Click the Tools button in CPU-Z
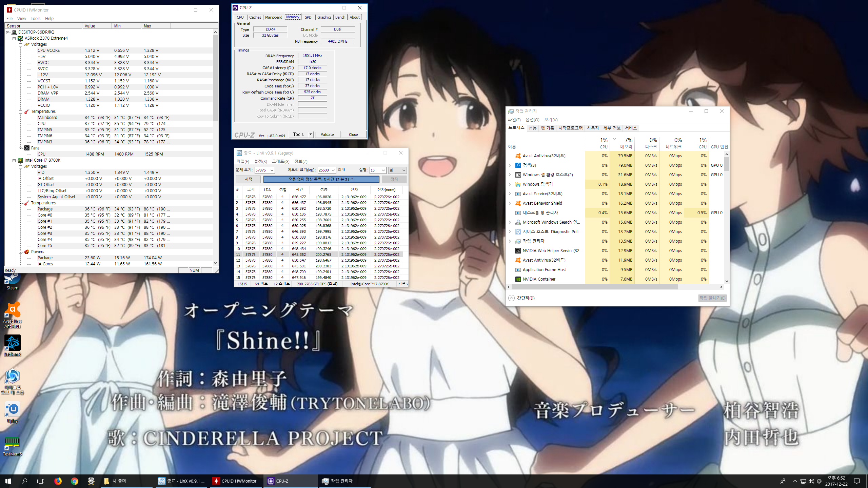868x488 pixels. click(x=298, y=135)
